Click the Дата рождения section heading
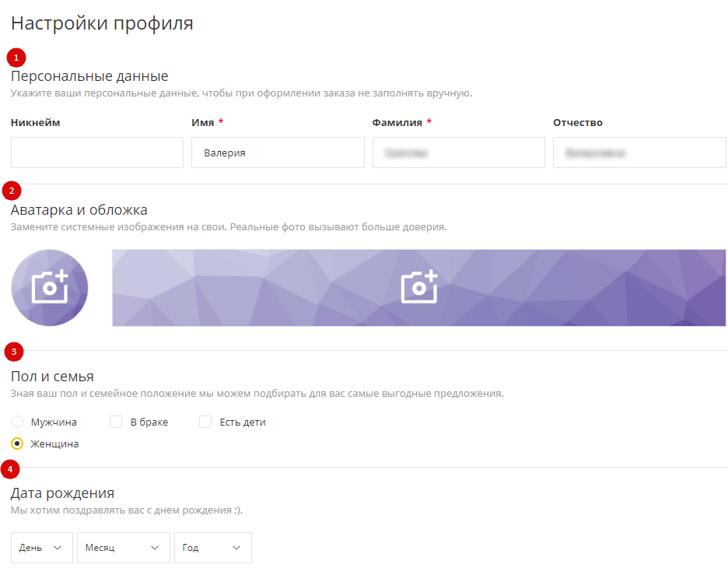This screenshot has width=728, height=575. tap(62, 493)
